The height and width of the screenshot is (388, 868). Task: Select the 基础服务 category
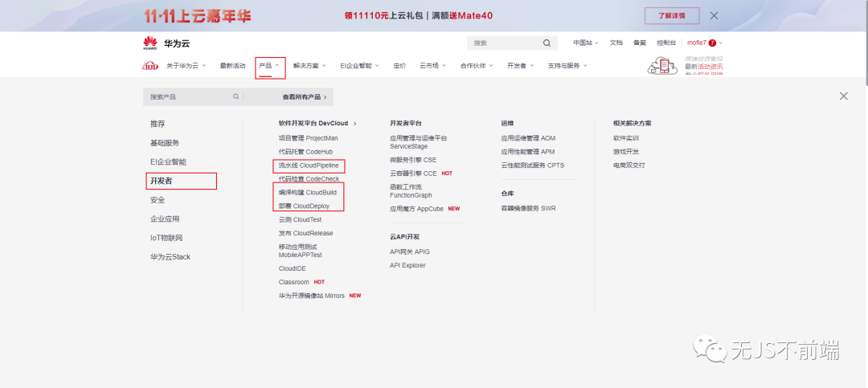pyautogui.click(x=165, y=143)
